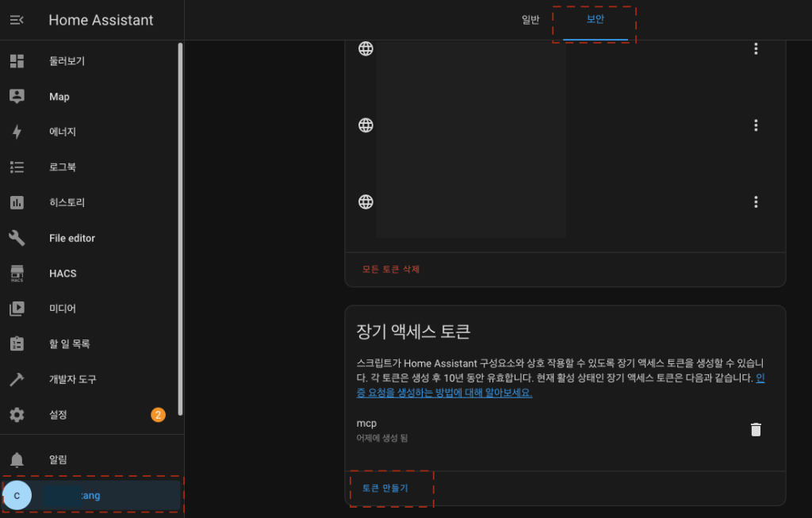Open the 할 일 목록 clipboard icon
The height and width of the screenshot is (518, 812).
click(17, 343)
